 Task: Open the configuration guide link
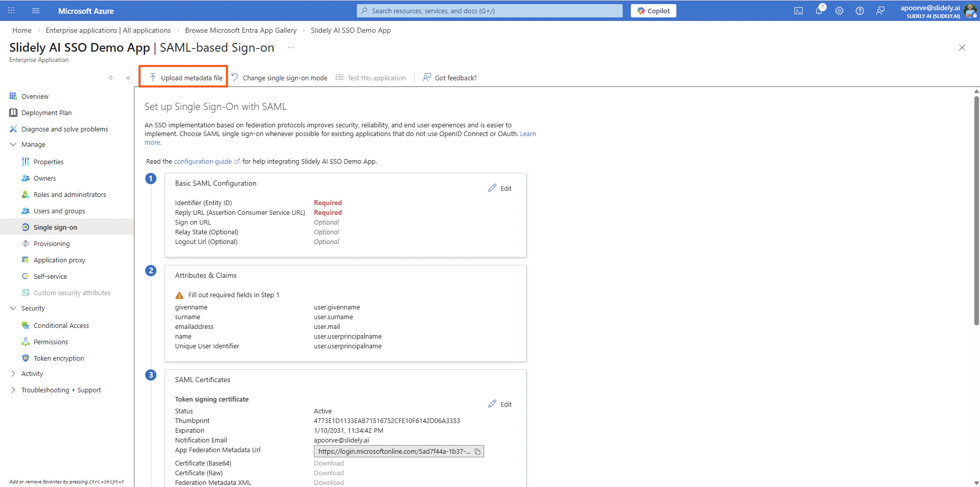coord(203,162)
